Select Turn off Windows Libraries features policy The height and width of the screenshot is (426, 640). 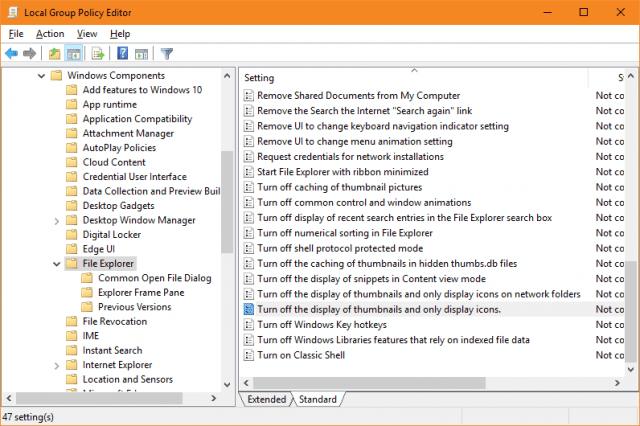pos(393,340)
